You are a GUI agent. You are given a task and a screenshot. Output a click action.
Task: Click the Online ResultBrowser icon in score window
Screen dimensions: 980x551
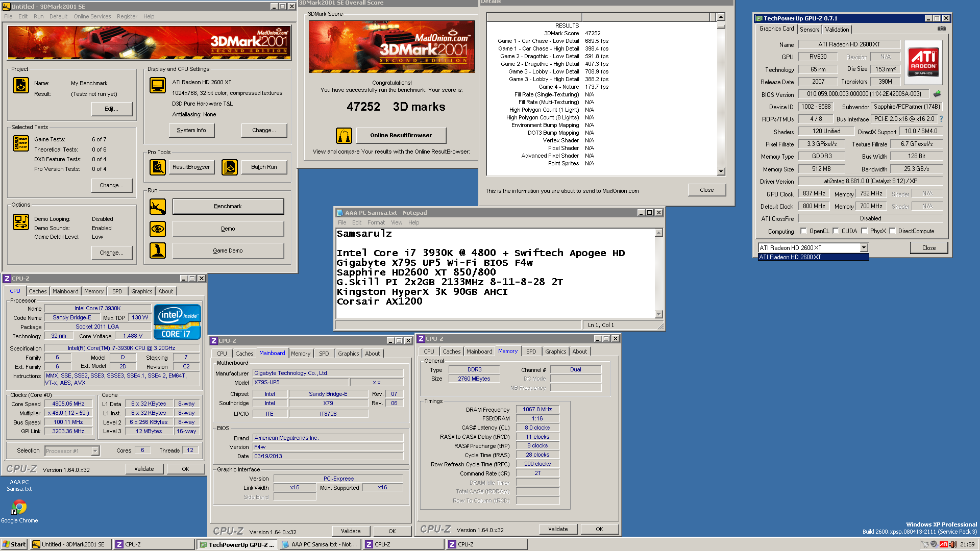click(x=344, y=135)
